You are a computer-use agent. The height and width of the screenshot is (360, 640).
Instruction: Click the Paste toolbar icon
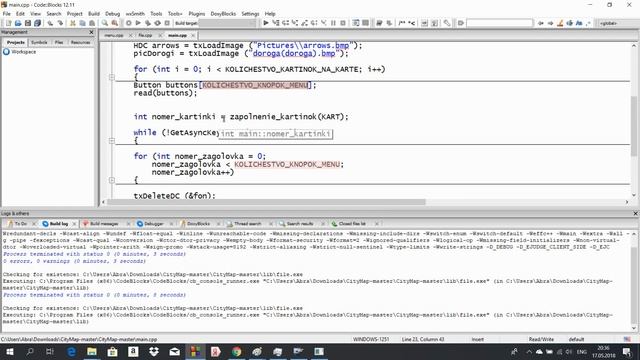[92, 23]
